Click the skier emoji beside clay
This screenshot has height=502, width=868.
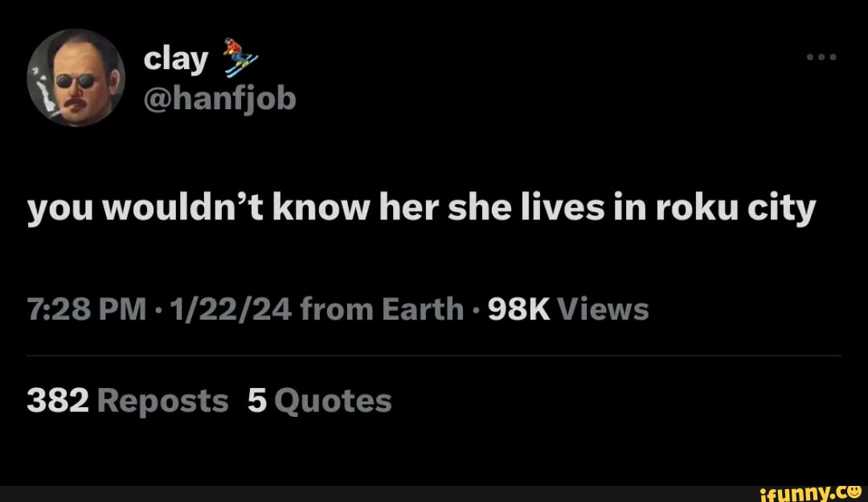(240, 58)
